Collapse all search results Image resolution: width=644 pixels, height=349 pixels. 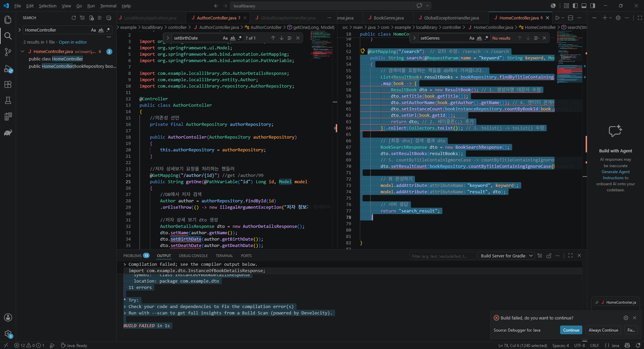coord(109,18)
